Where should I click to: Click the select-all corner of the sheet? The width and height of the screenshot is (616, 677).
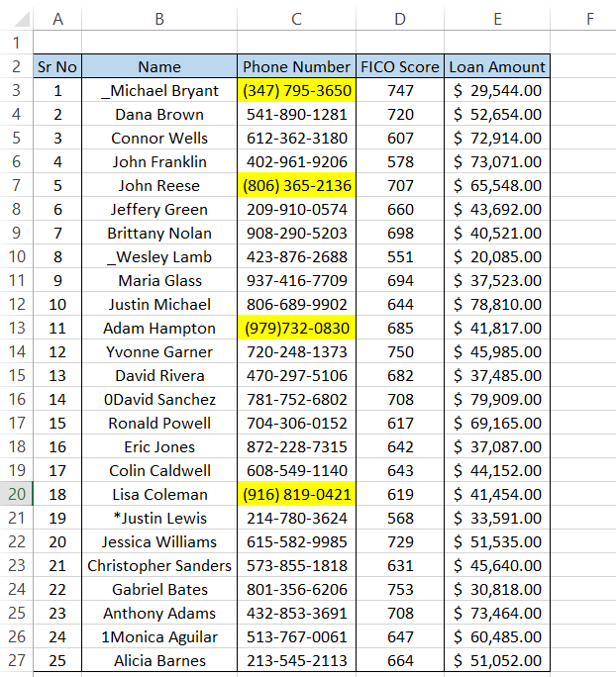(x=16, y=18)
